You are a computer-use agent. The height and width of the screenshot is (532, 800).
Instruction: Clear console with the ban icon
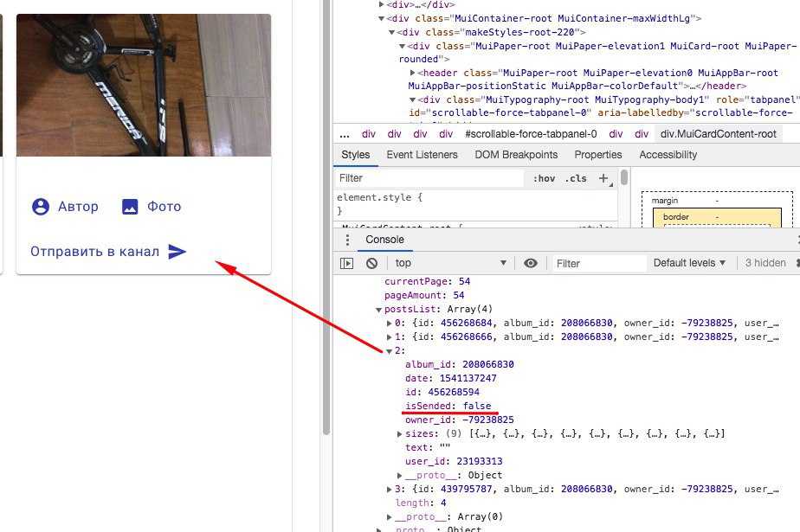(372, 264)
